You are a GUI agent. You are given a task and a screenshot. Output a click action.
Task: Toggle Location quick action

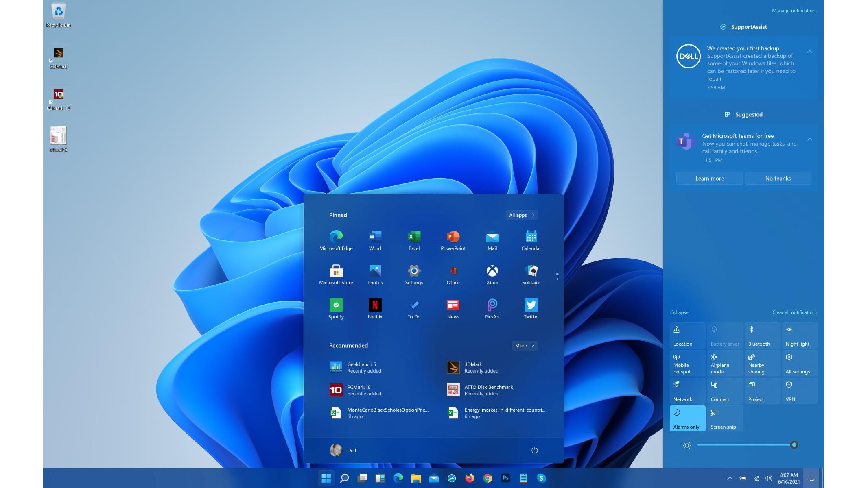coord(687,335)
